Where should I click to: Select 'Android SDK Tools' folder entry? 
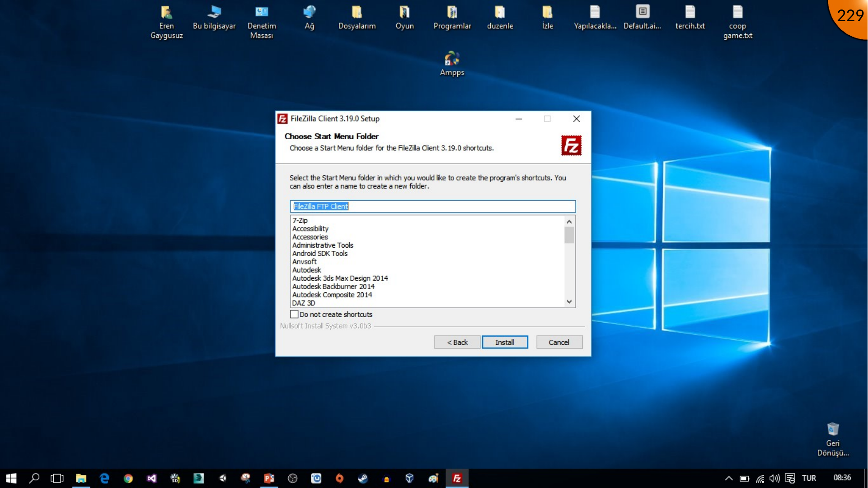click(x=320, y=253)
